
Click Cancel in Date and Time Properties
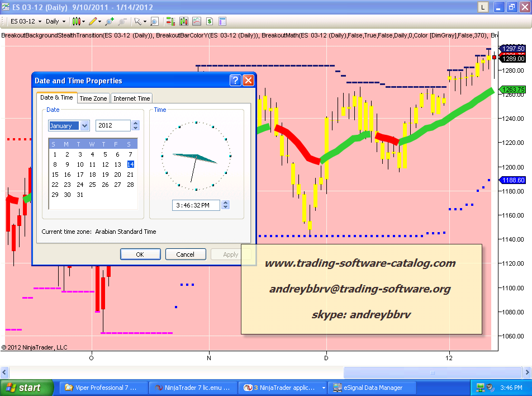click(x=186, y=254)
